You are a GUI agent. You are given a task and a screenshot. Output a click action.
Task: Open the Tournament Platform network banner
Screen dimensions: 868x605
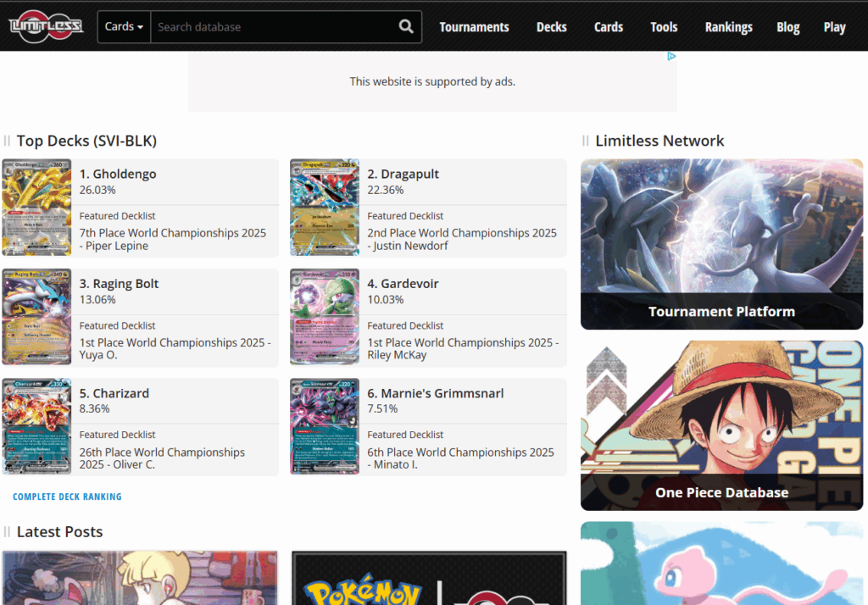tap(722, 244)
